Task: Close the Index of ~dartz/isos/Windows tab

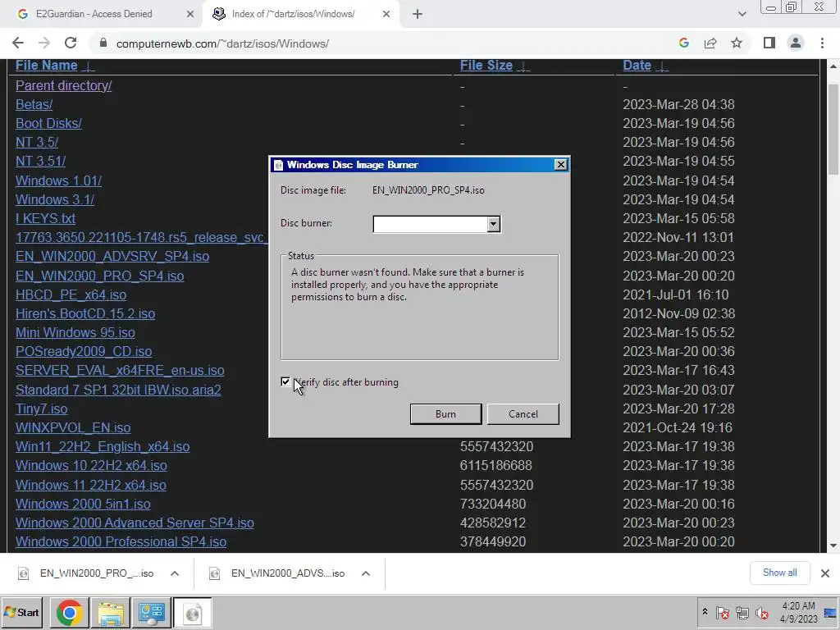Action: coord(386,15)
